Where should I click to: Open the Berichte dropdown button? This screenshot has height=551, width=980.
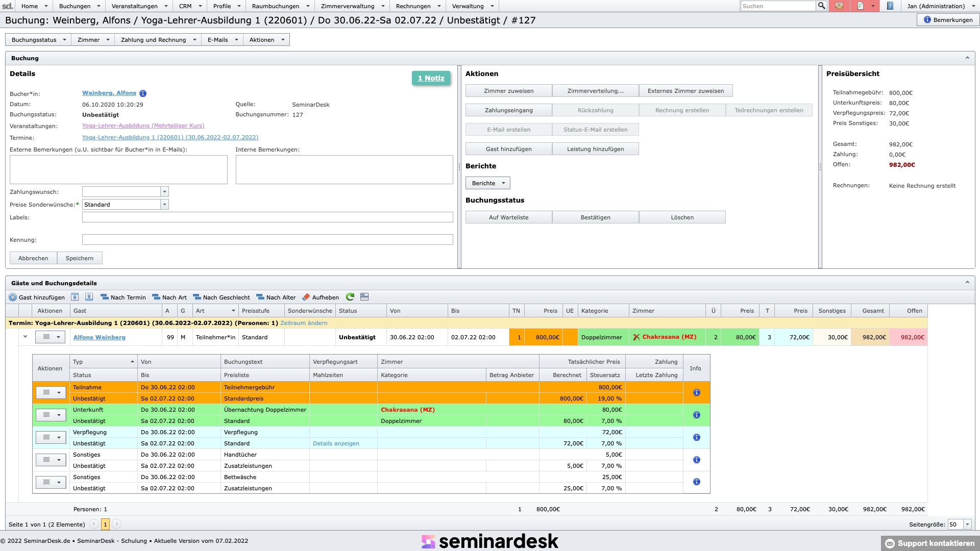click(x=487, y=183)
